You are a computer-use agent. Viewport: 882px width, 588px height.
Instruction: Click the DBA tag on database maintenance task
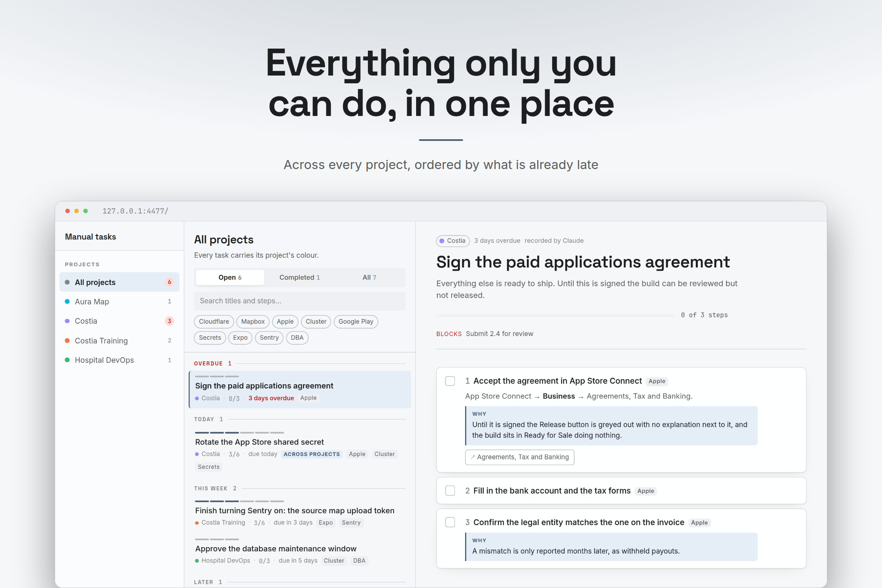(359, 561)
